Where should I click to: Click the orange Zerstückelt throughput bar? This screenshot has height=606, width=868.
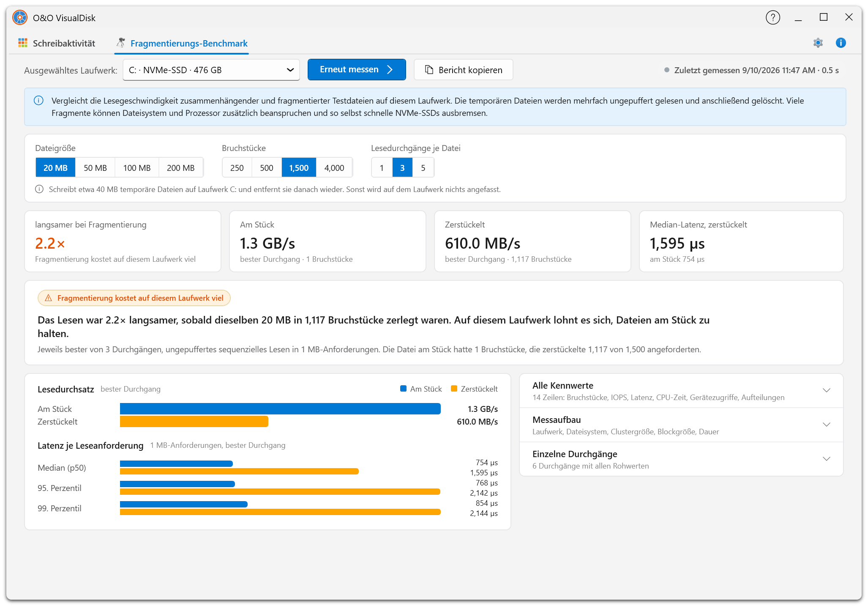click(x=194, y=422)
